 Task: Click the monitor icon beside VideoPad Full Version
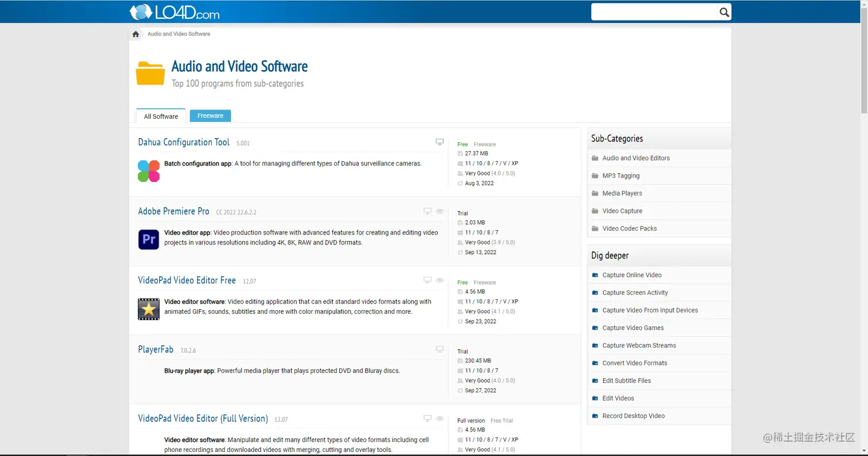tap(427, 418)
